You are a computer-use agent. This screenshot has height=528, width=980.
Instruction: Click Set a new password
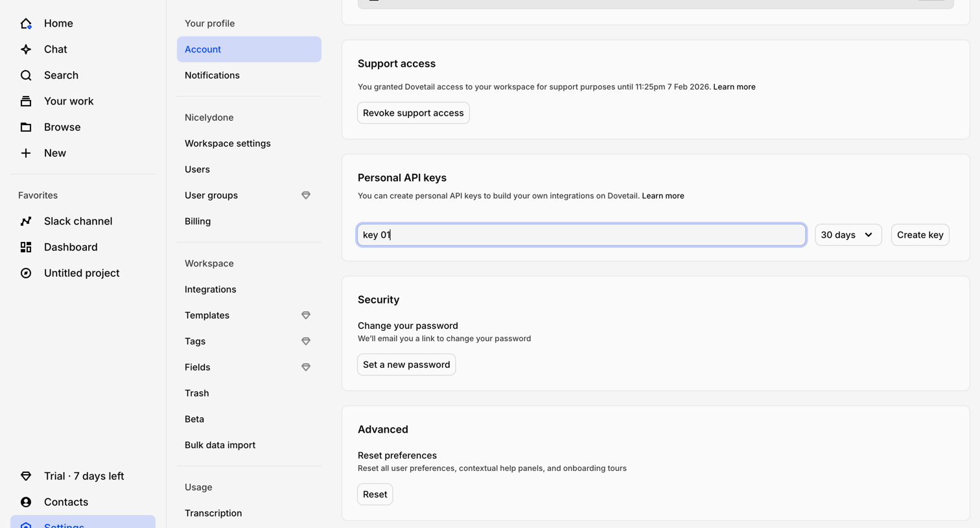406,365
